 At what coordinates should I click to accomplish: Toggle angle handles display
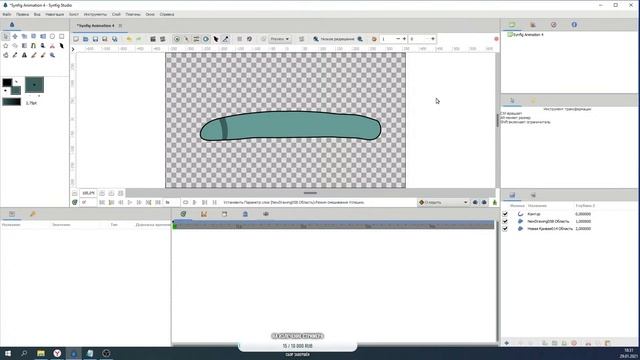225,39
